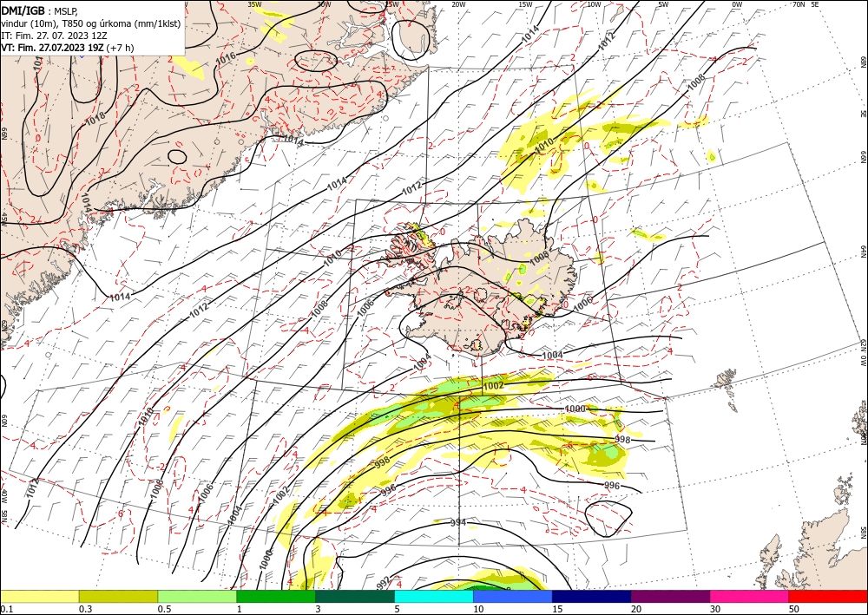Click the '20W' longitude label
Viewport: 868px width, 615px height.
coord(457,4)
